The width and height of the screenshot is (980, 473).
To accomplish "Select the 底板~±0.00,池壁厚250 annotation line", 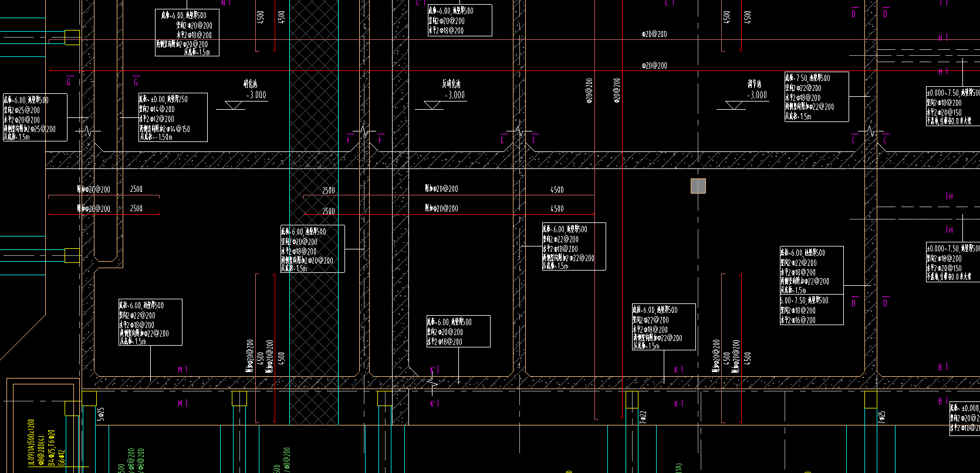I will click(163, 99).
